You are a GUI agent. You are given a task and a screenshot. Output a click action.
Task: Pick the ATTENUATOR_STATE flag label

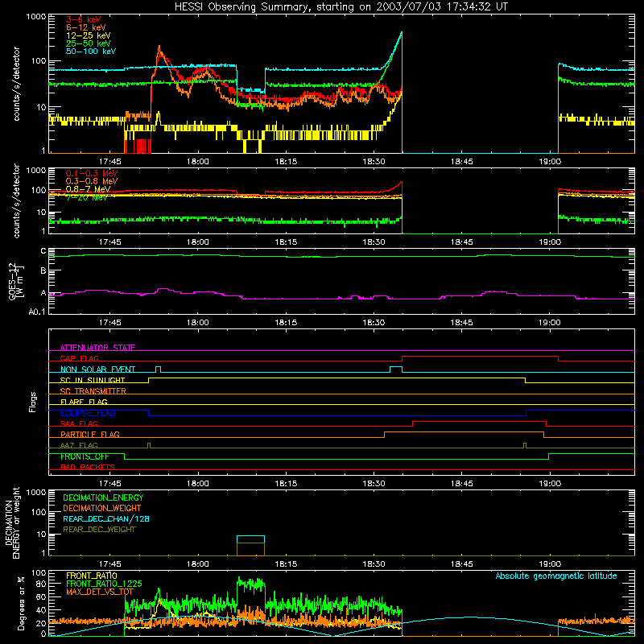click(97, 348)
